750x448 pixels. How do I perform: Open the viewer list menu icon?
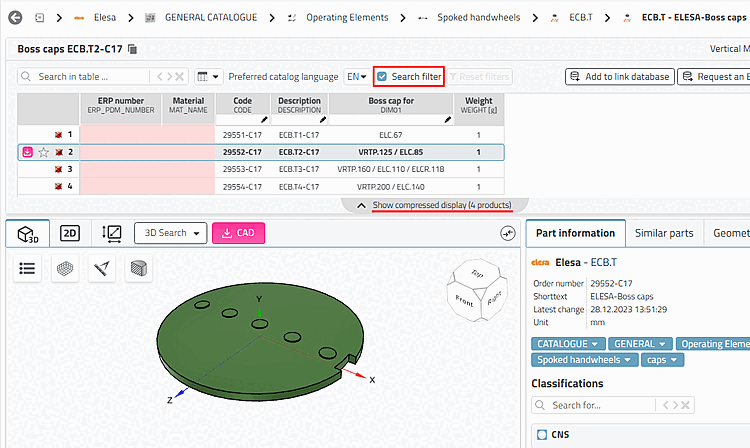(27, 268)
